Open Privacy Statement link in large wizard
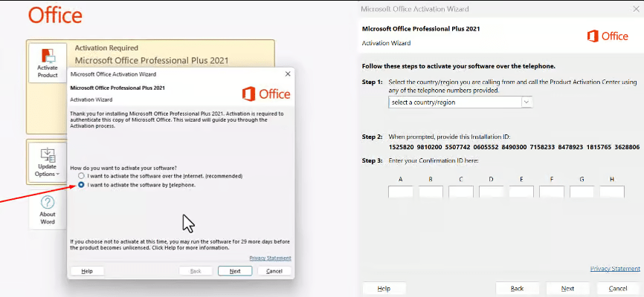This screenshot has width=644, height=297. pos(615,269)
